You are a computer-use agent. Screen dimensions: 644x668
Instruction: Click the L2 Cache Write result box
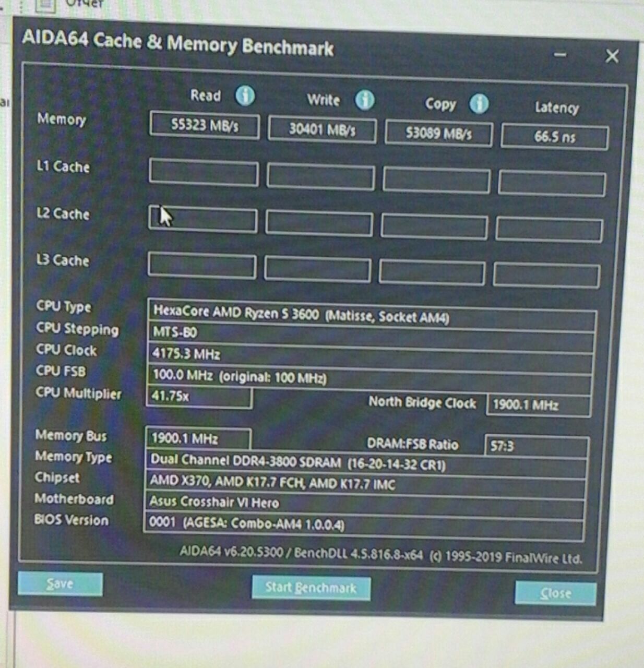[319, 223]
